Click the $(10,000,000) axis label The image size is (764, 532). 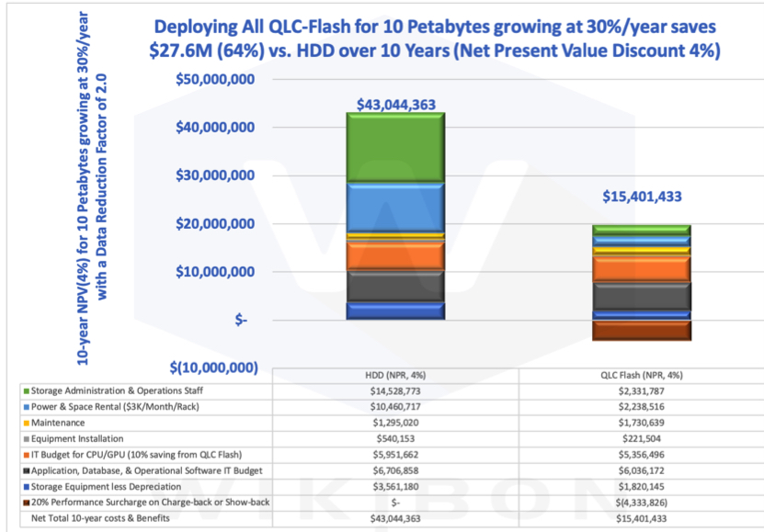point(214,368)
